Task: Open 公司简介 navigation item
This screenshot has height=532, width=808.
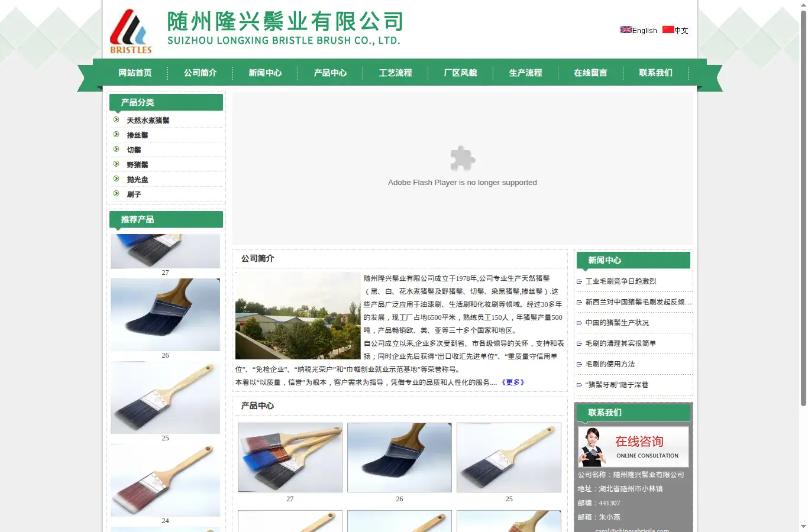Action: point(200,73)
